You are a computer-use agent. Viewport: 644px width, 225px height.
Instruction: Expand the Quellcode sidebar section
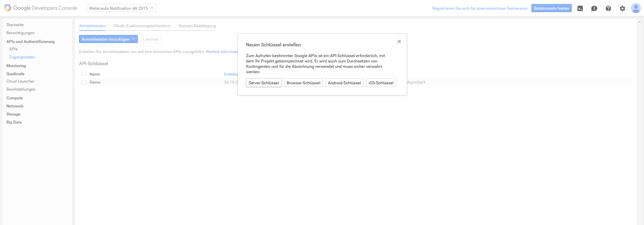tap(15, 74)
